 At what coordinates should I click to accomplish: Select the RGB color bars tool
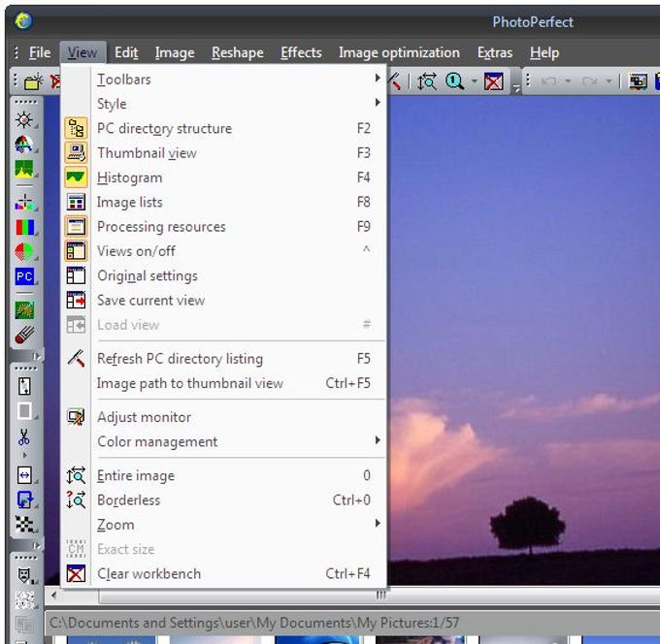tap(25, 228)
